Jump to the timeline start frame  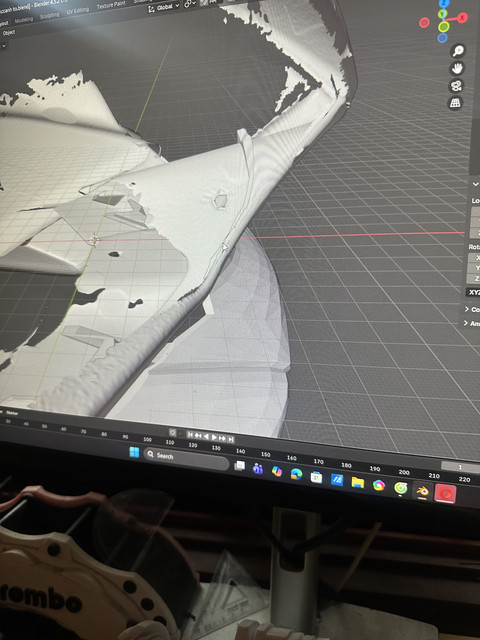(x=190, y=435)
